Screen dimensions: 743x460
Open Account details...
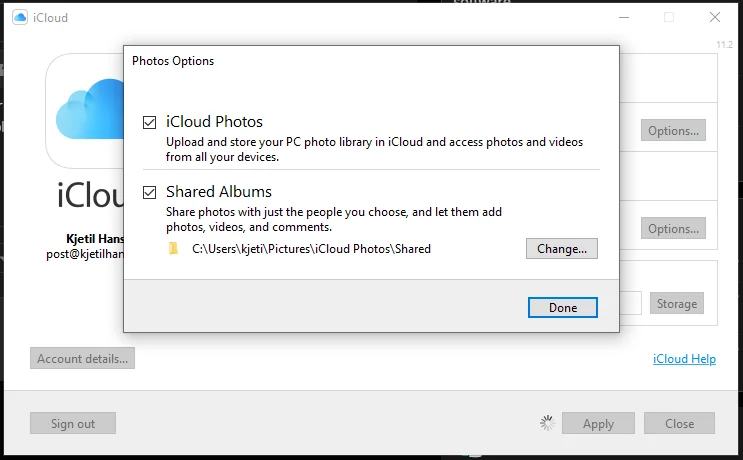tap(82, 358)
